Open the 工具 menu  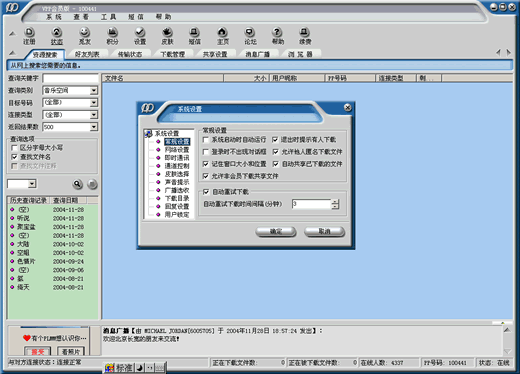[x=109, y=17]
